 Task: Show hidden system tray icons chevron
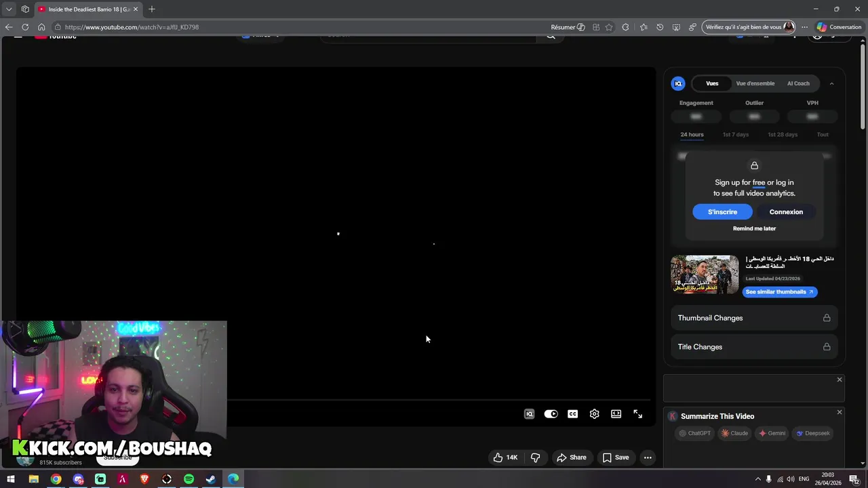click(757, 479)
